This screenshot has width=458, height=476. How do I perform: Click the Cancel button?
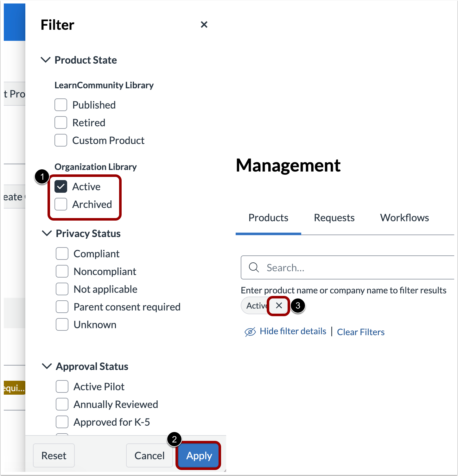point(149,455)
